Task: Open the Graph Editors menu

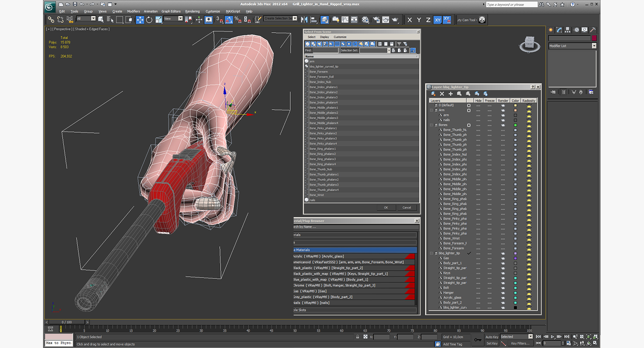Action: coord(171,11)
